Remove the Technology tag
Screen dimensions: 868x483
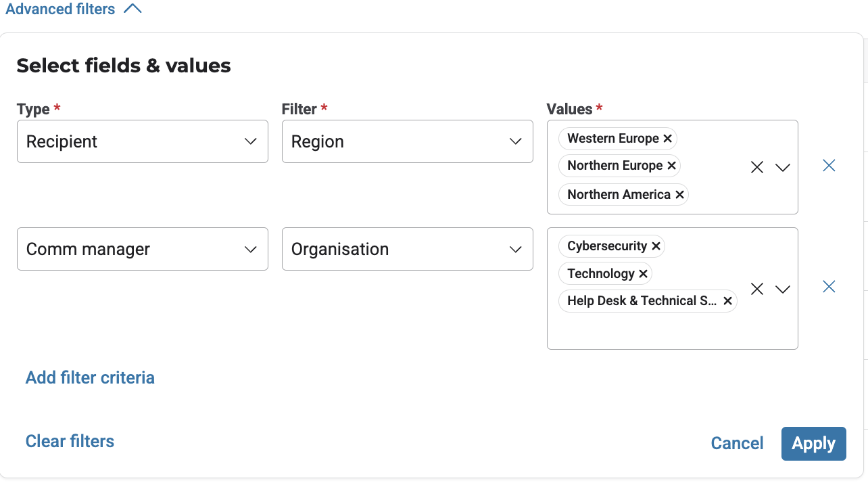coord(643,274)
